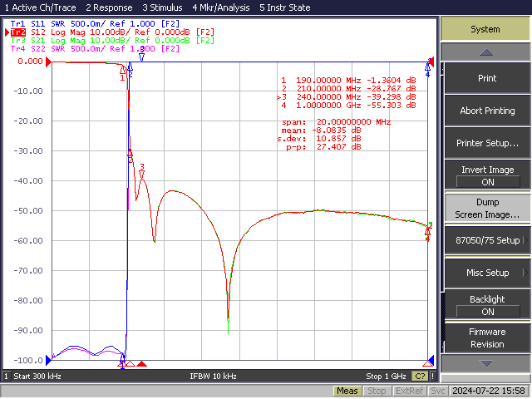Image resolution: width=532 pixels, height=399 pixels.
Task: Show Firmware Revision info
Action: [x=487, y=338]
